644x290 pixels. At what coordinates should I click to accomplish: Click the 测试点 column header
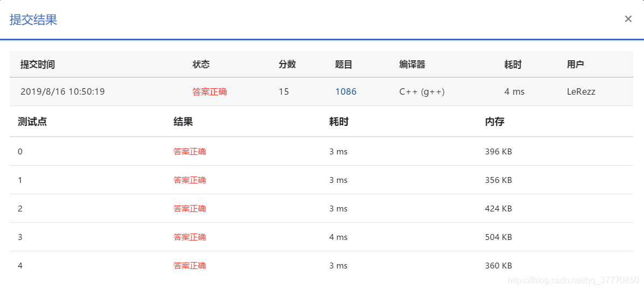click(x=32, y=122)
